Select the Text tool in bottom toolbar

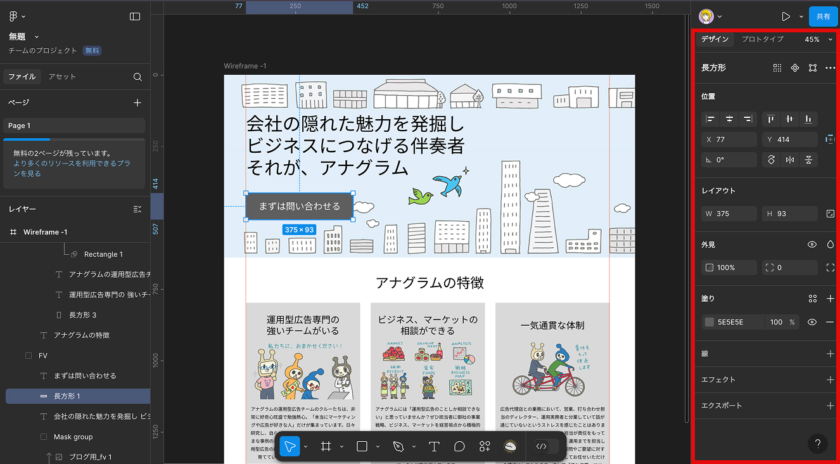(434, 446)
